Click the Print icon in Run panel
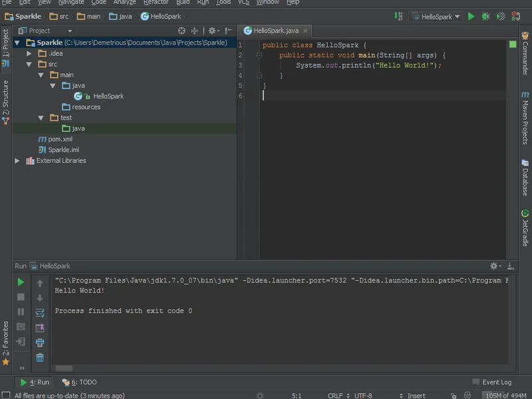 pos(40,342)
